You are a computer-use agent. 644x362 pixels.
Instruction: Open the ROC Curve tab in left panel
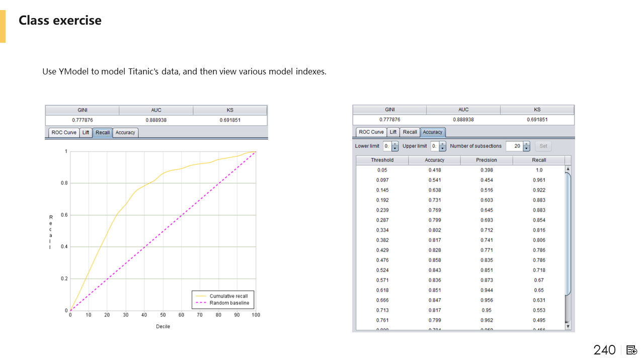coord(64,133)
